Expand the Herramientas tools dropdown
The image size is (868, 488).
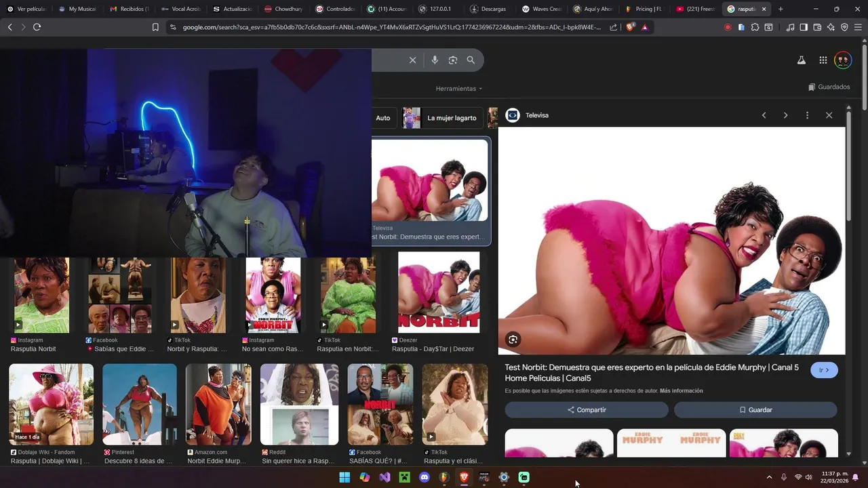click(459, 89)
